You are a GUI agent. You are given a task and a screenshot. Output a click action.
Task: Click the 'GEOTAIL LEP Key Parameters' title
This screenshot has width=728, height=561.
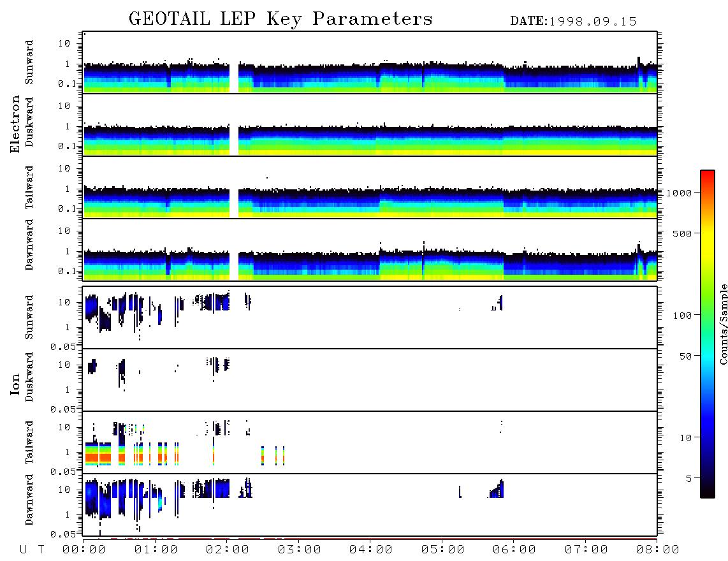pyautogui.click(x=280, y=19)
